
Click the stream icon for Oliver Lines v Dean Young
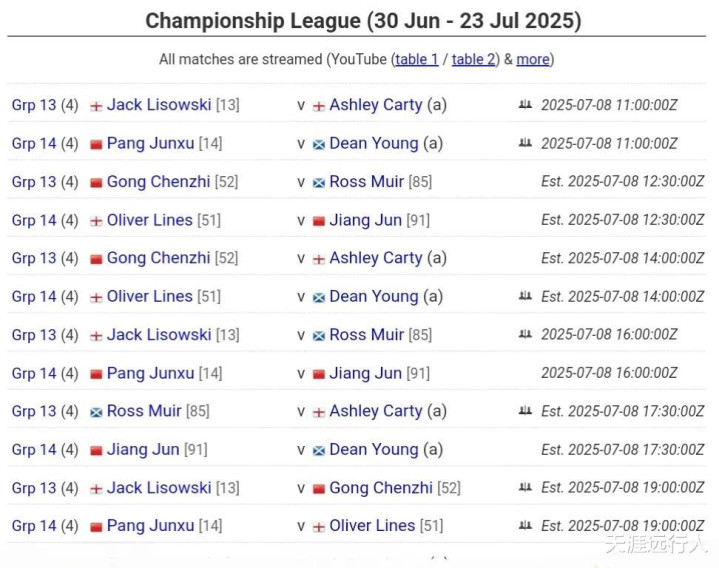[x=525, y=296]
